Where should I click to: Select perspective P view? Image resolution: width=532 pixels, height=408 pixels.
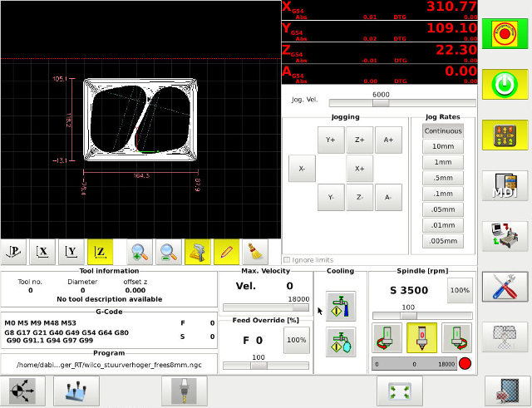[15, 251]
